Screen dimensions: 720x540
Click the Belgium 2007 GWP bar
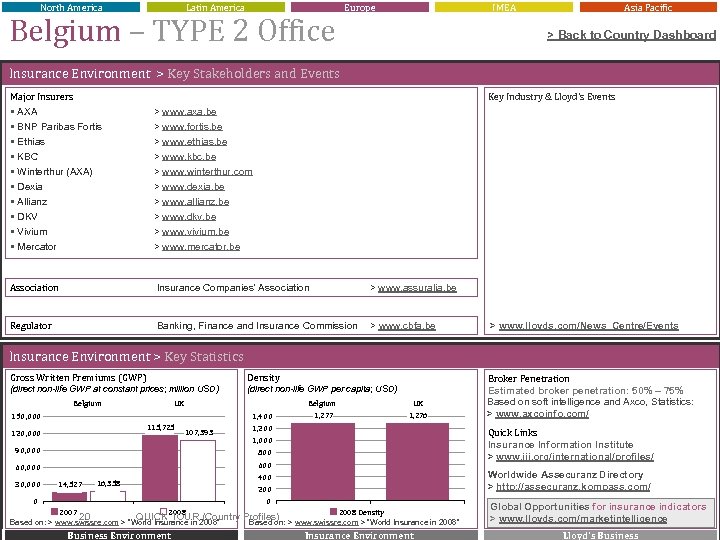point(69,496)
